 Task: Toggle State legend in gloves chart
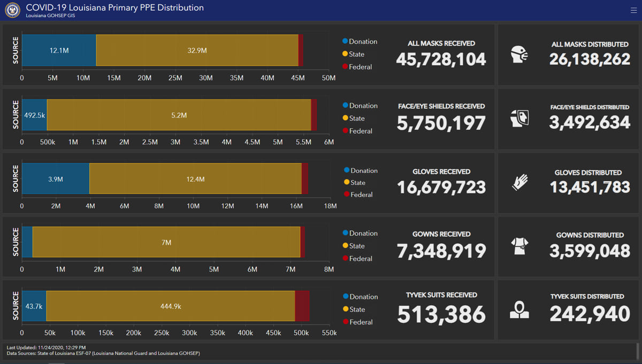(355, 183)
